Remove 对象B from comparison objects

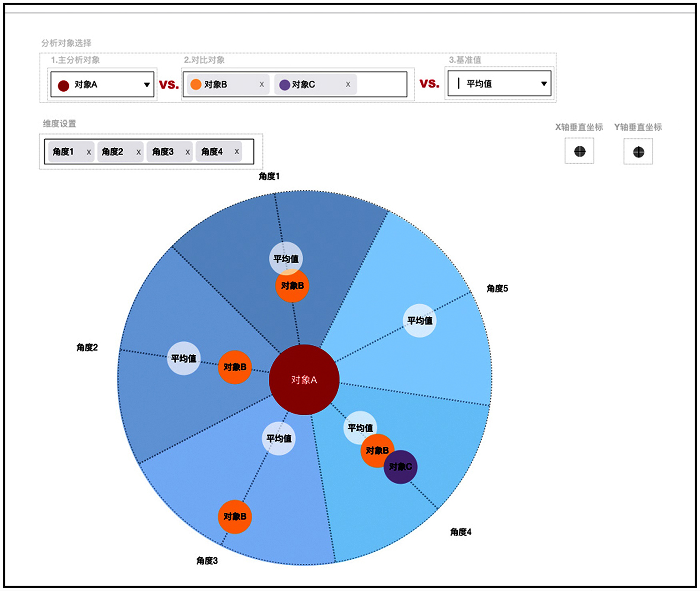[261, 84]
